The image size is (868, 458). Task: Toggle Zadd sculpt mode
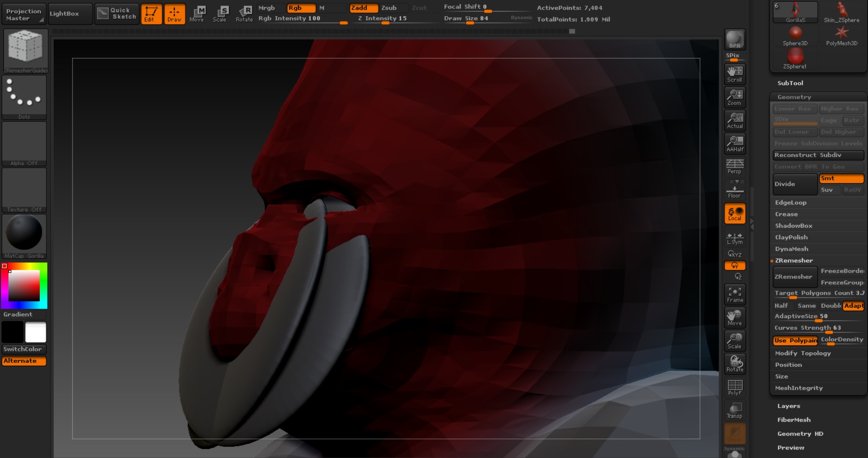point(363,8)
